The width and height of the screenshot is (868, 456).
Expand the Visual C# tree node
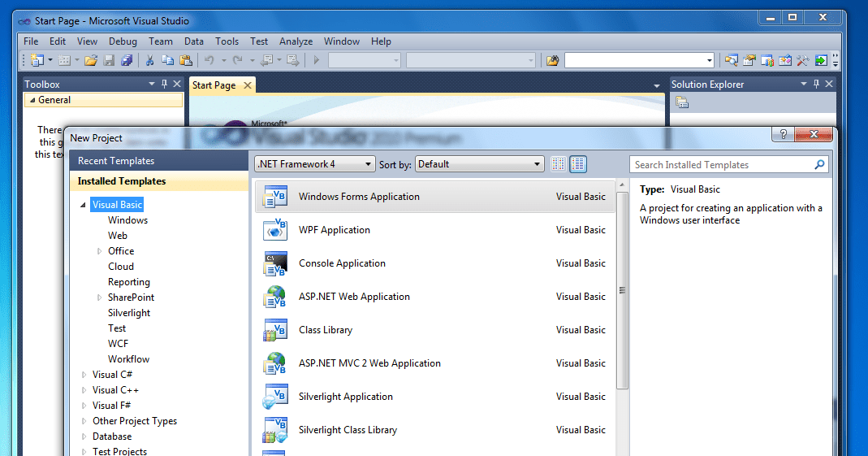(84, 375)
